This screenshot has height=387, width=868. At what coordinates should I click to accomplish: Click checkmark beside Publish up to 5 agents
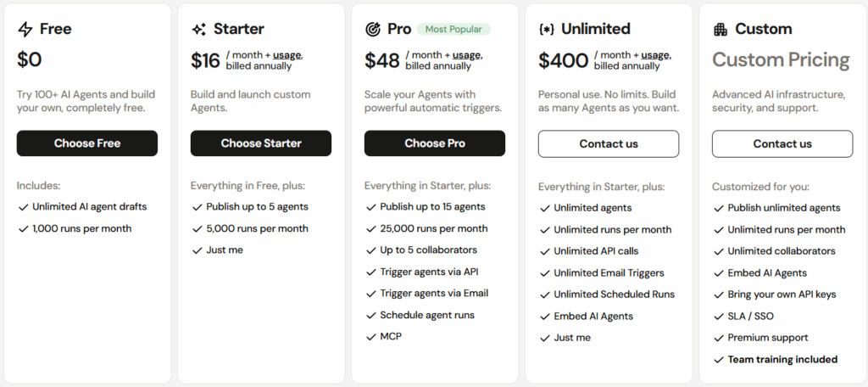click(197, 207)
